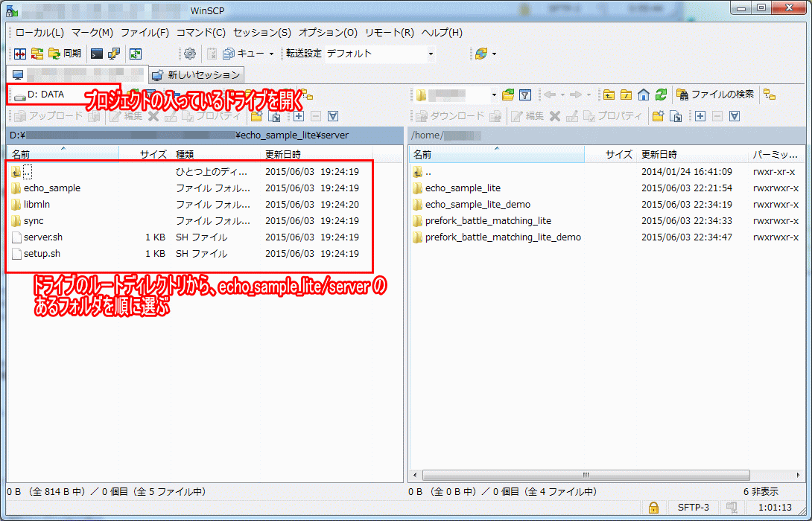The width and height of the screenshot is (812, 521).
Task: Refresh the remote panel with green arrows
Action: [x=660, y=95]
